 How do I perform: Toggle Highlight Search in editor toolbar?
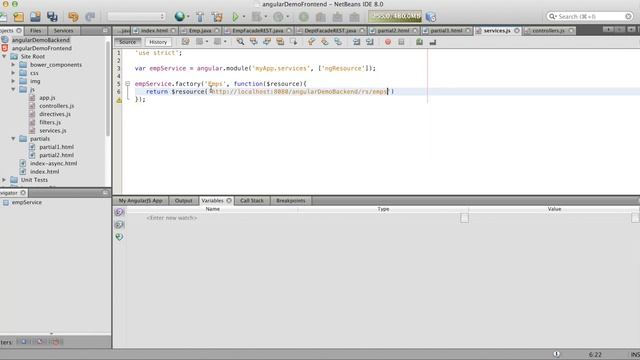[x=280, y=42]
